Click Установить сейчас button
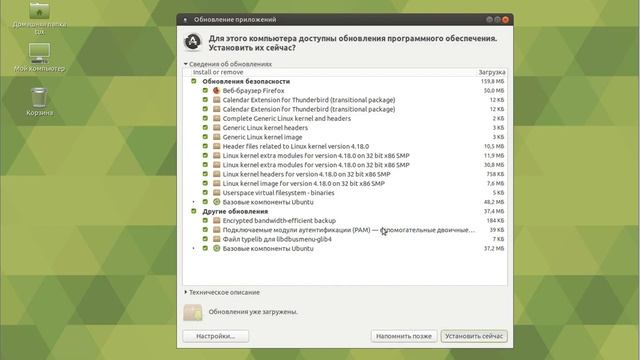This screenshot has height=360, width=640. [x=474, y=336]
